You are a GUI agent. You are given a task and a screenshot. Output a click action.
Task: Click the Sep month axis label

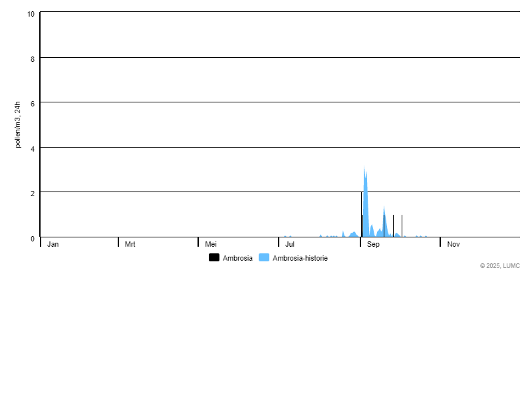click(373, 244)
